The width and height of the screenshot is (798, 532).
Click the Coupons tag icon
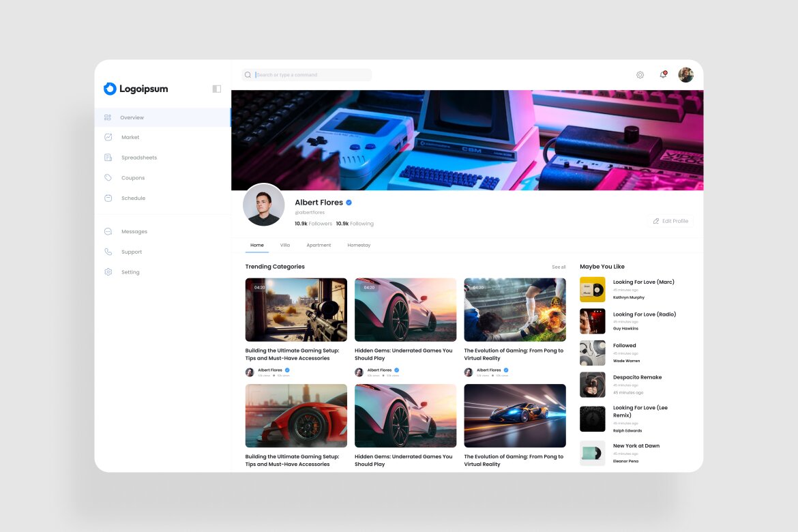108,178
